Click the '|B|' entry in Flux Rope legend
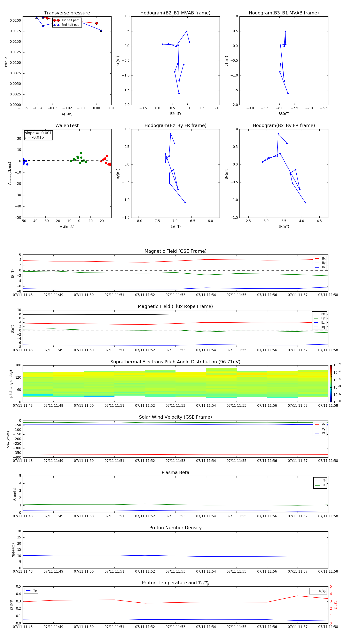Viewport: 351px width, 644px height. click(x=320, y=327)
